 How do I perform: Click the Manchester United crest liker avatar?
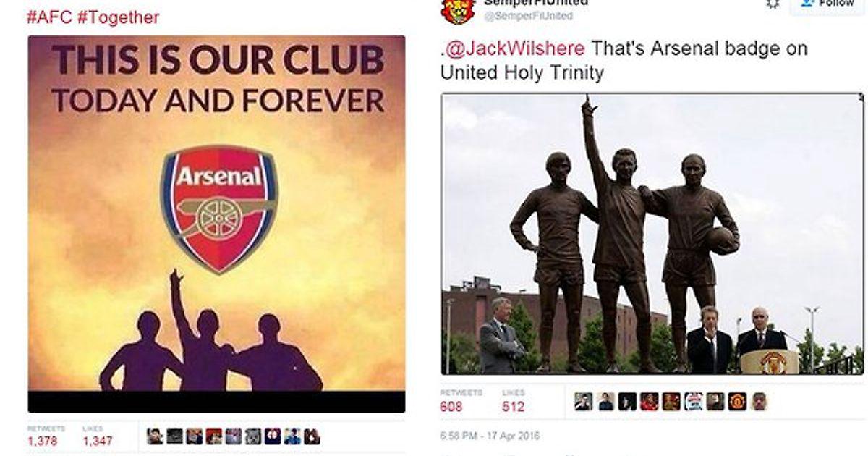pos(736,402)
